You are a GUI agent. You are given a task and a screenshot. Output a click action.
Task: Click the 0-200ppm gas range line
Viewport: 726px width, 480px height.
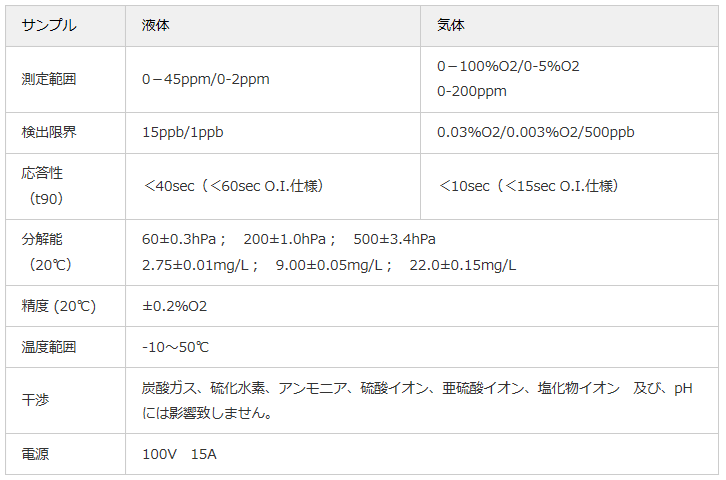pos(471,92)
